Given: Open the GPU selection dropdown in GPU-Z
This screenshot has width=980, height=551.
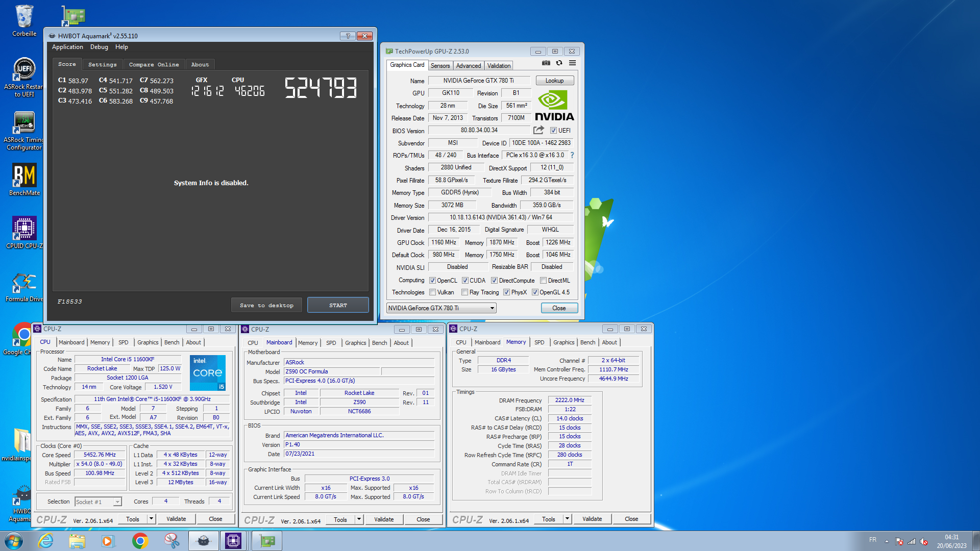Looking at the screenshot, I should coord(441,308).
